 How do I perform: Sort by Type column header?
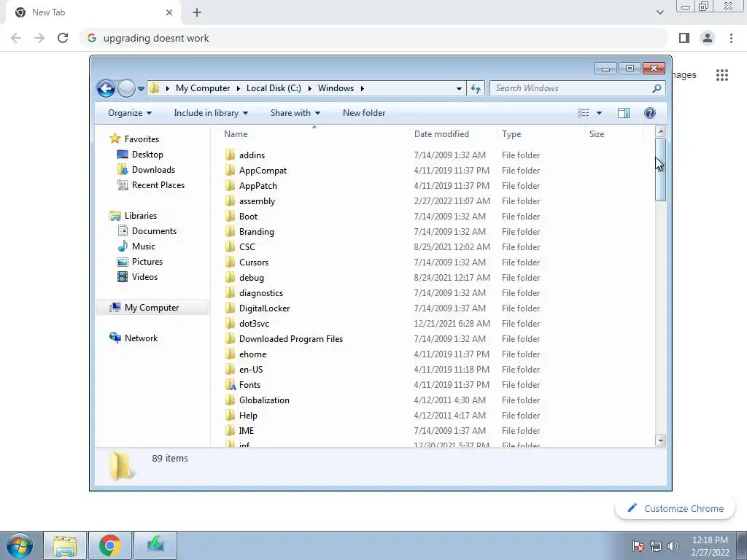541,134
